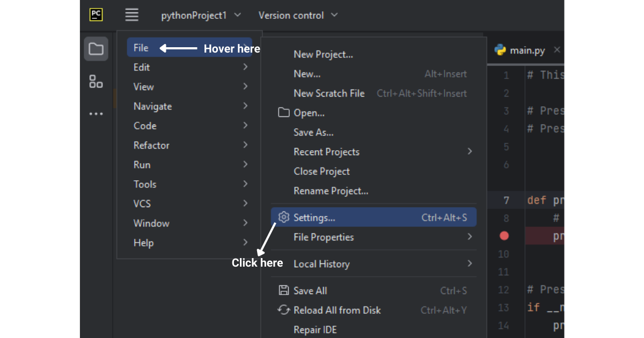Open Local History entry
This screenshot has height=338, width=644.
(x=374, y=263)
